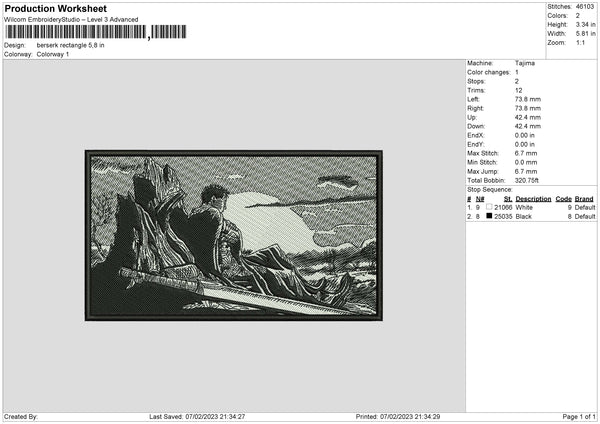Click the Width value 5.81 in

coord(585,34)
